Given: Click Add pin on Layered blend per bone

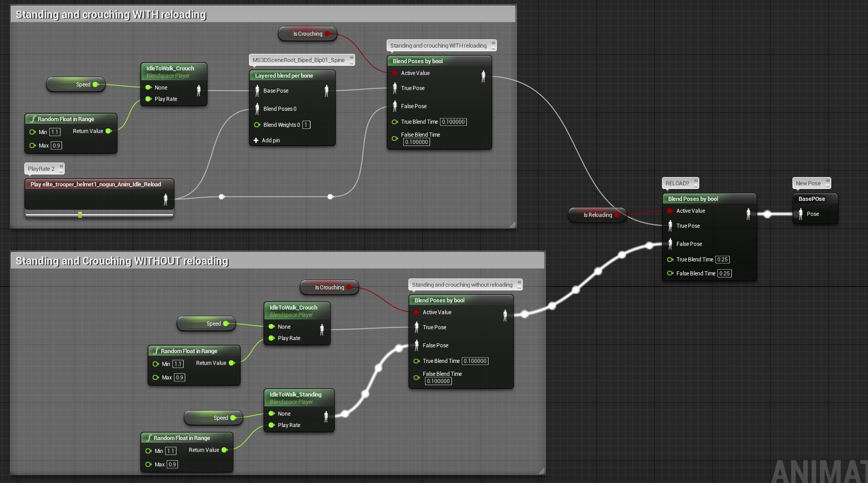Looking at the screenshot, I should 267,140.
